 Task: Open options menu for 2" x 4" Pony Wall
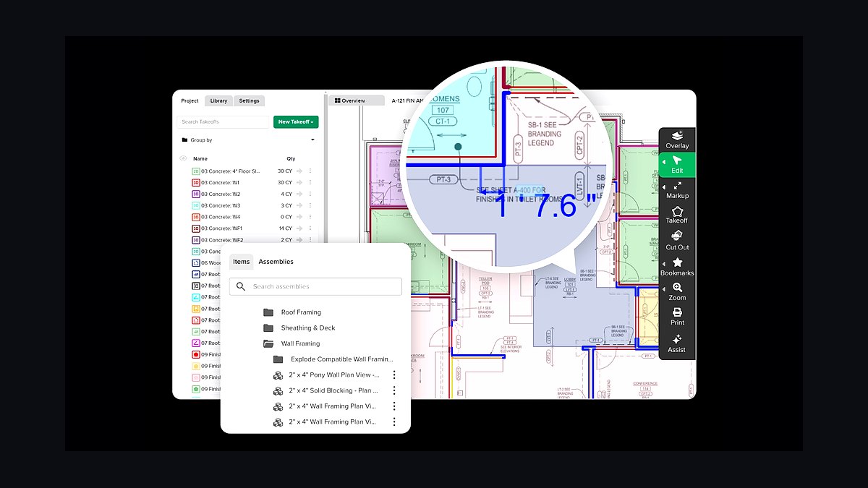(394, 374)
